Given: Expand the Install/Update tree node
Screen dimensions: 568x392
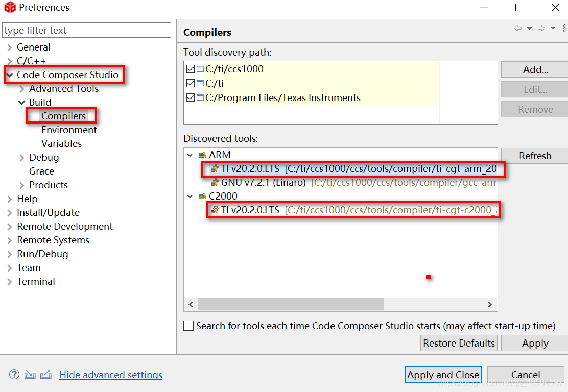Looking at the screenshot, I should coord(9,212).
